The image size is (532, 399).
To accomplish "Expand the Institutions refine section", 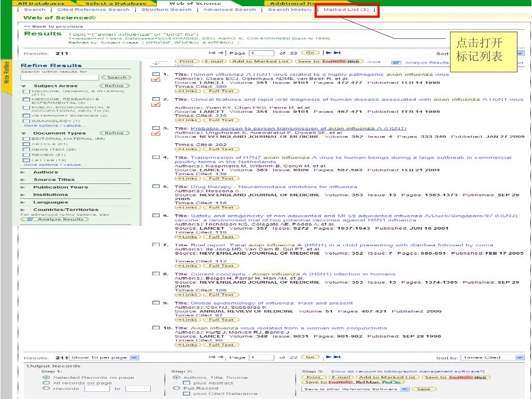I will [23, 195].
